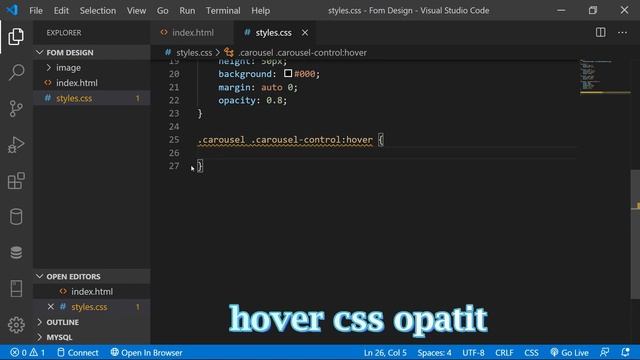Click styles.css breadcrumb segment
The image size is (640, 360).
tap(194, 53)
